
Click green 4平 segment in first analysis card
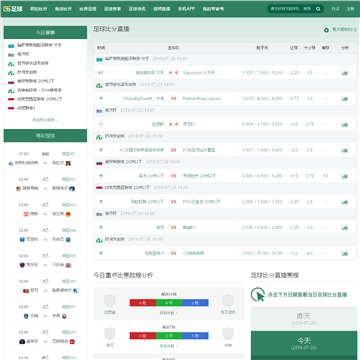(x=169, y=303)
